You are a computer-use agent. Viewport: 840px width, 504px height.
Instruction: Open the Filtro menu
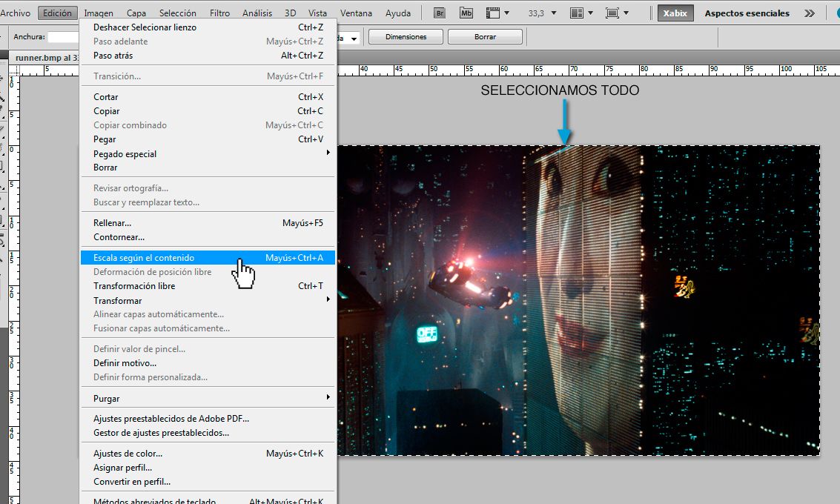pos(219,13)
